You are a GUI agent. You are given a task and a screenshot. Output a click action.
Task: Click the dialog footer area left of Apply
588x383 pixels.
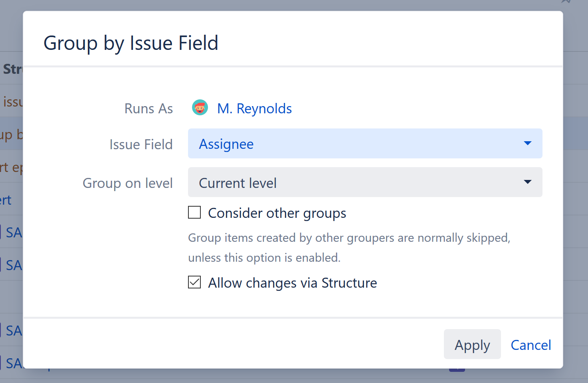[x=240, y=344]
